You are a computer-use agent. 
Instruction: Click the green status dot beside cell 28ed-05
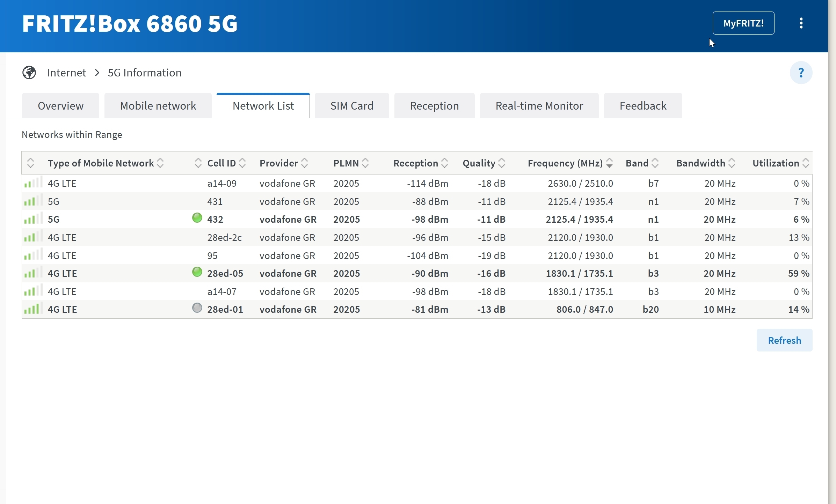pyautogui.click(x=197, y=272)
